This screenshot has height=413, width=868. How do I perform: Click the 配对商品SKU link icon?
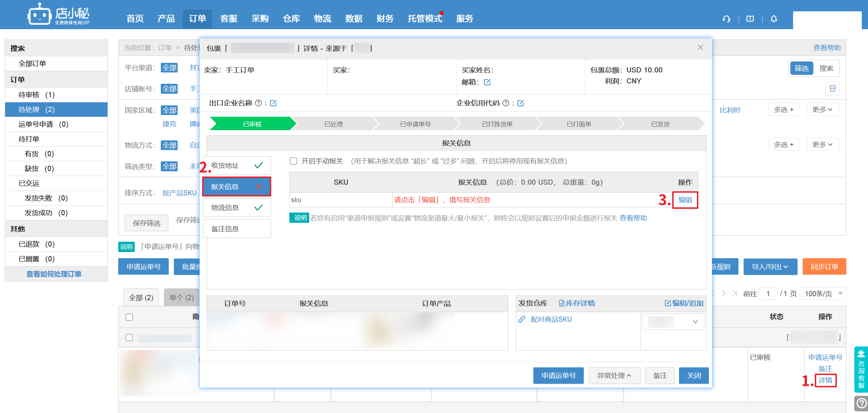coord(522,319)
